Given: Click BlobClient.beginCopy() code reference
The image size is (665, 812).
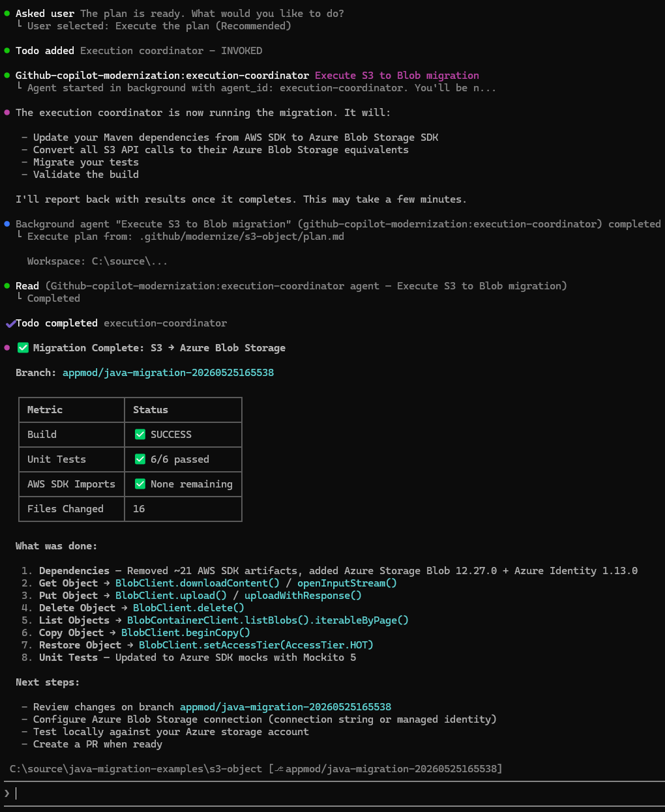Looking at the screenshot, I should [x=186, y=633].
